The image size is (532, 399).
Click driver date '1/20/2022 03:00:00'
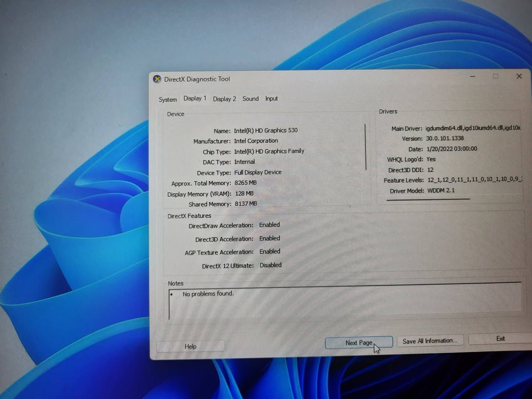pos(452,149)
